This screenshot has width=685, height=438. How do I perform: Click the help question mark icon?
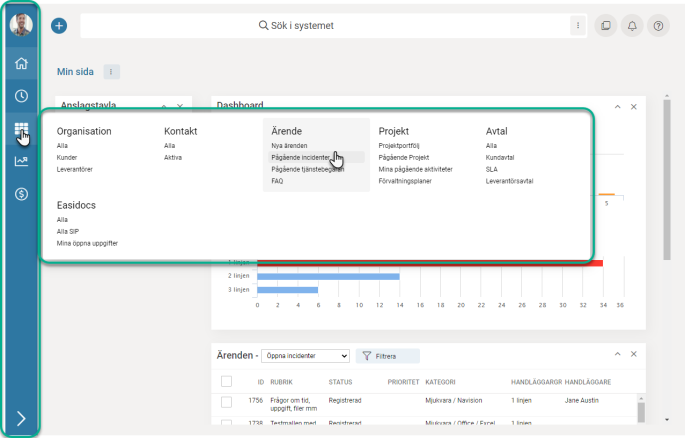pos(658,26)
